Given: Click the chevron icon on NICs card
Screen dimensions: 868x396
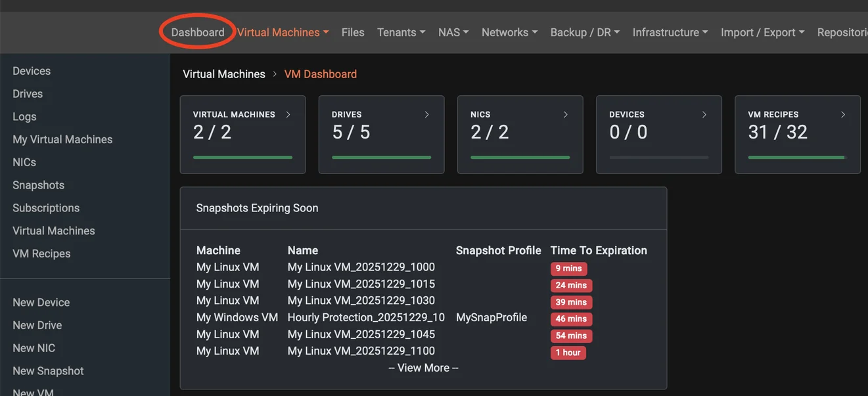Looking at the screenshot, I should point(565,114).
